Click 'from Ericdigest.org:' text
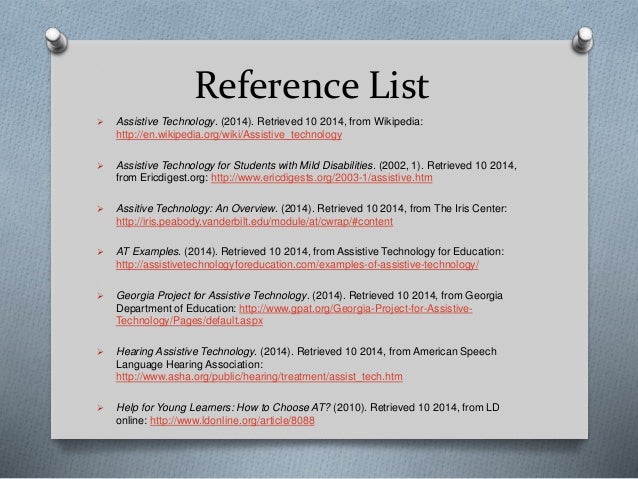The image size is (638, 479). [x=162, y=178]
